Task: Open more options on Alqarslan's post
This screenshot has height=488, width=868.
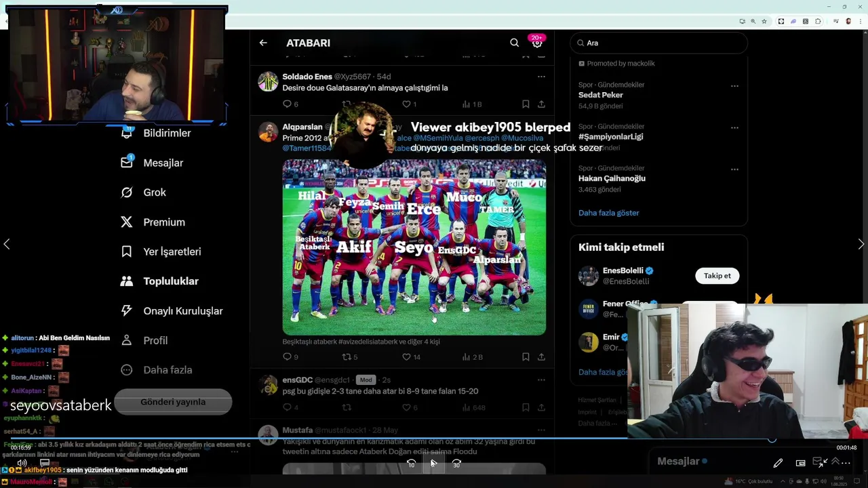Action: tap(541, 127)
